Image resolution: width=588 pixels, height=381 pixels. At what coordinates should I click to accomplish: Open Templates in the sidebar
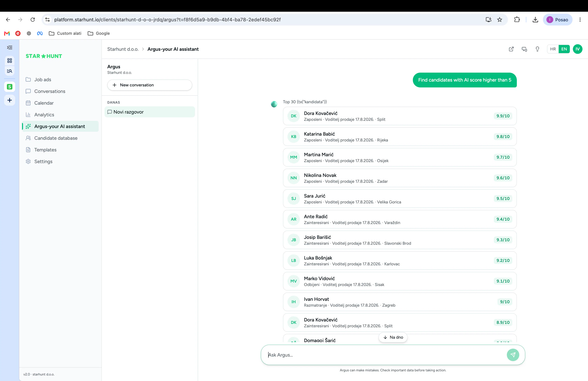coord(61,150)
